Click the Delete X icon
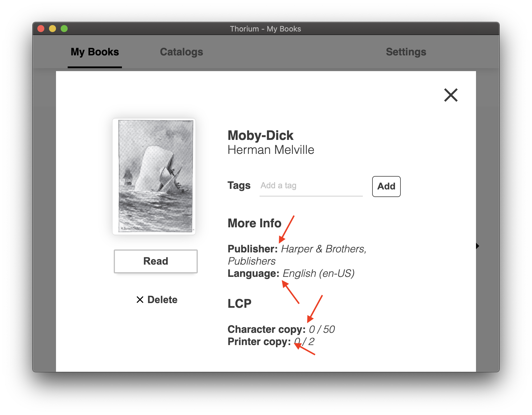 [140, 300]
